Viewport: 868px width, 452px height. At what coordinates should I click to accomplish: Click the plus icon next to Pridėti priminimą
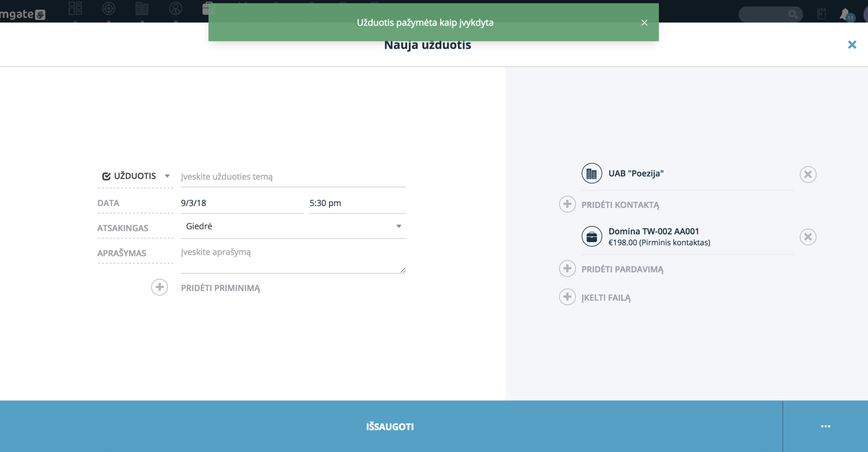(x=159, y=287)
